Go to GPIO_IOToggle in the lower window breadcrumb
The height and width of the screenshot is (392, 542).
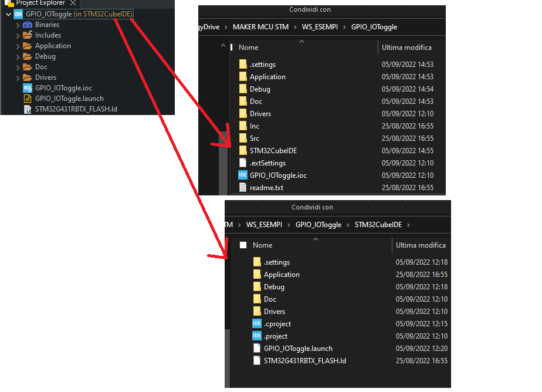coord(319,225)
